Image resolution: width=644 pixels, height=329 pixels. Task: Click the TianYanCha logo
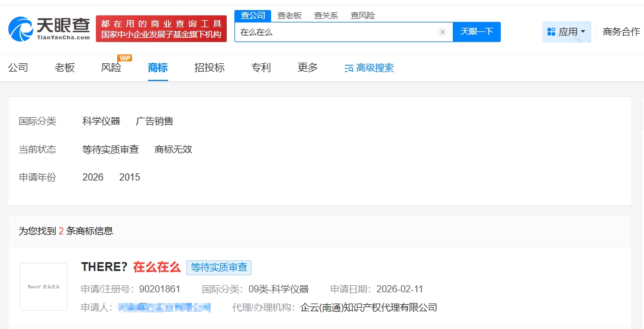pyautogui.click(x=49, y=29)
